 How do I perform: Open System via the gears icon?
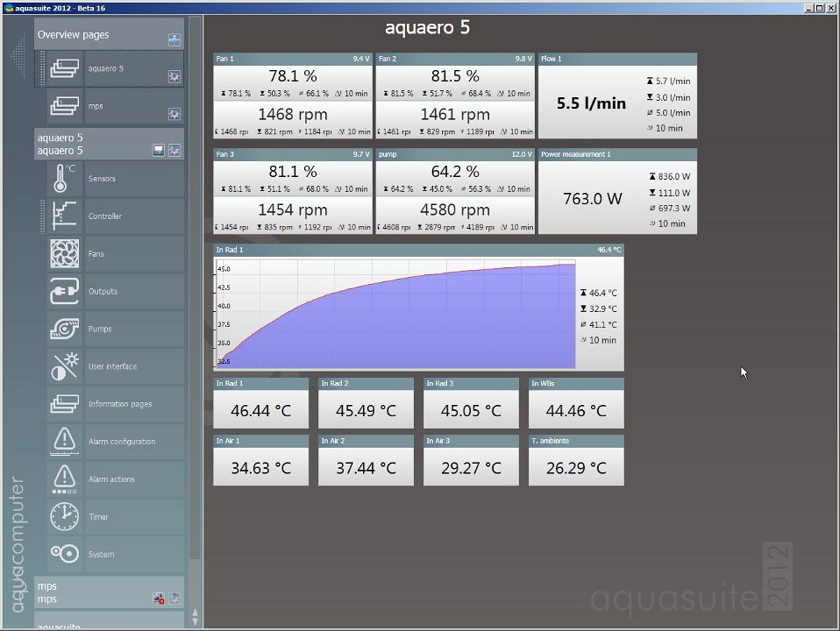(x=64, y=554)
